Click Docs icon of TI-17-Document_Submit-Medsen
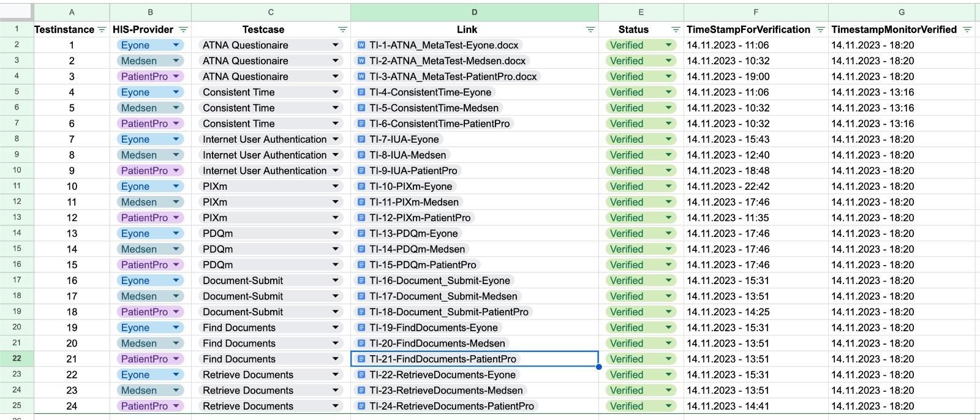This screenshot has height=420, width=980. tap(361, 296)
